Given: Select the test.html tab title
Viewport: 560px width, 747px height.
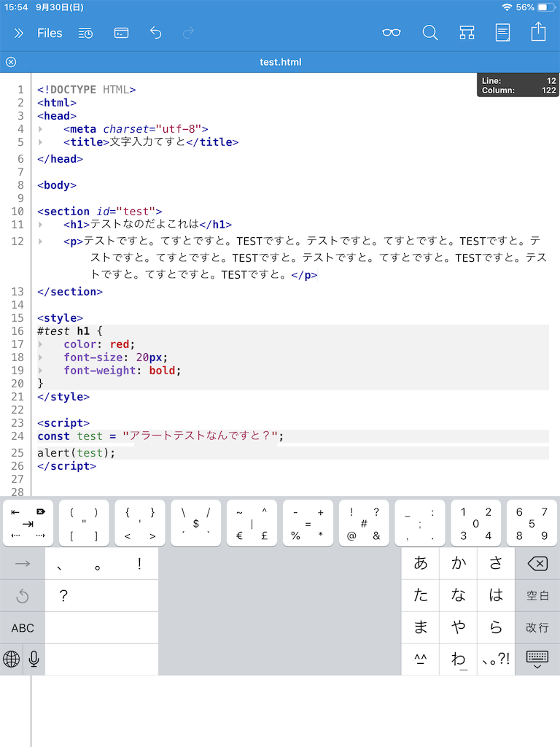Looking at the screenshot, I should pos(281,62).
